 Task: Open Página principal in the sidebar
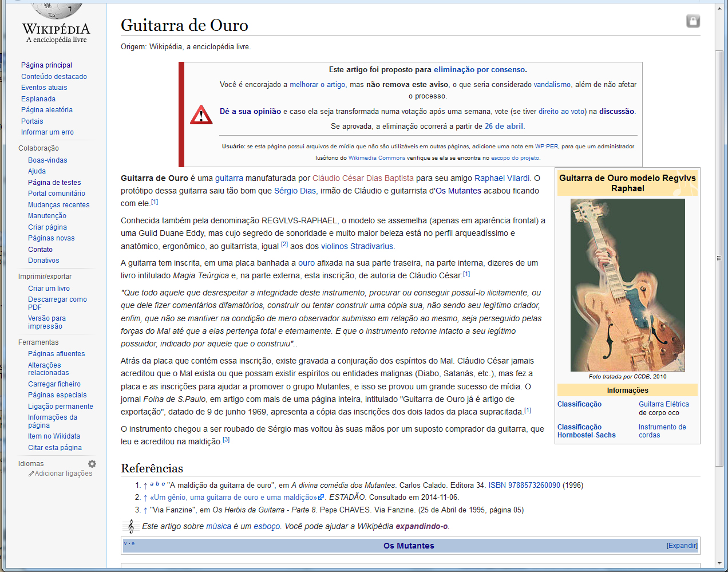[46, 65]
